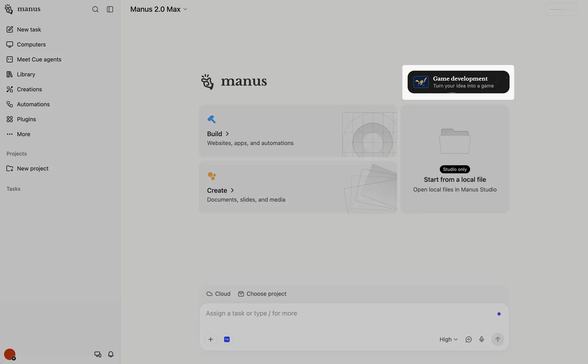Click the blue hammer Build icon
This screenshot has width=588, height=364.
pos(211,119)
